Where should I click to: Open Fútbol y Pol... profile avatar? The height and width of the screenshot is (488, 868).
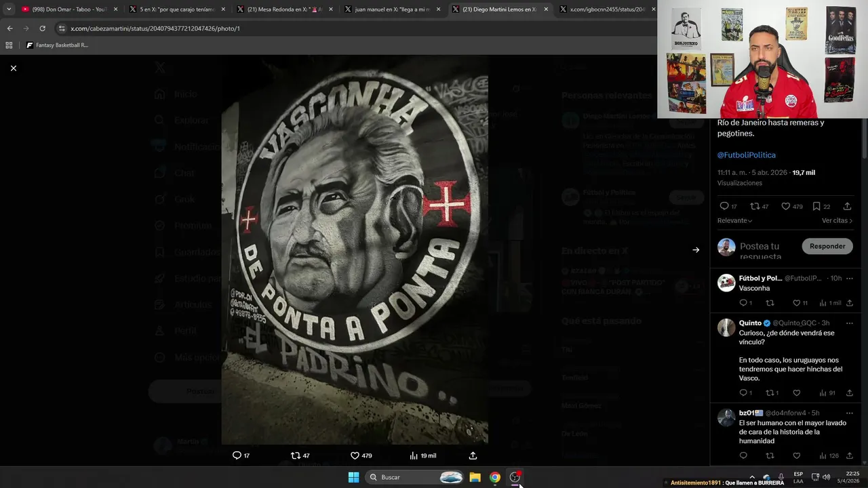click(x=726, y=283)
